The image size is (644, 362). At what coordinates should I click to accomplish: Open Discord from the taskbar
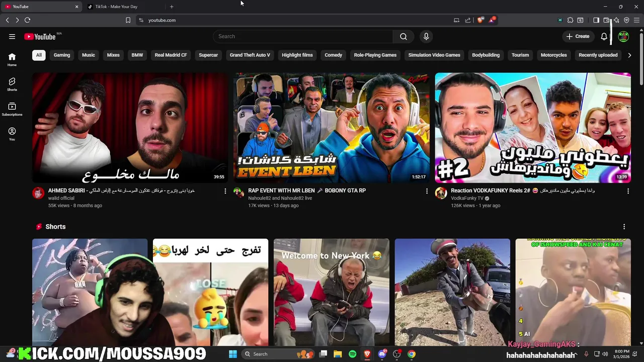(382, 354)
